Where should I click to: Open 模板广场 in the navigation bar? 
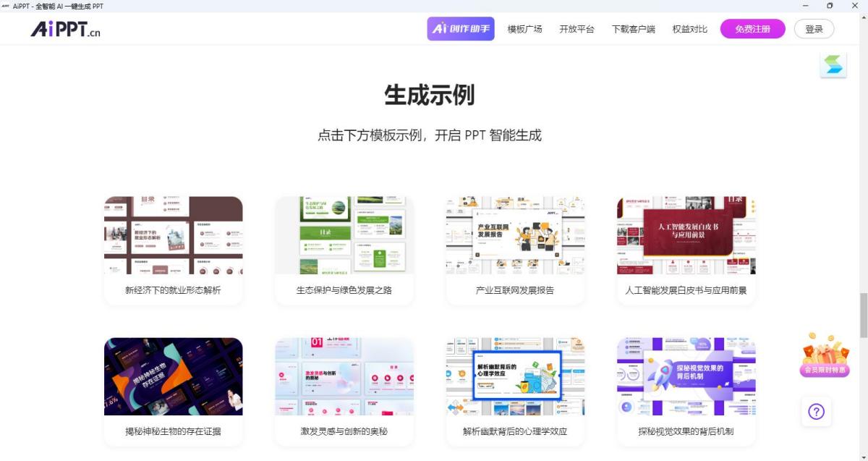point(524,29)
